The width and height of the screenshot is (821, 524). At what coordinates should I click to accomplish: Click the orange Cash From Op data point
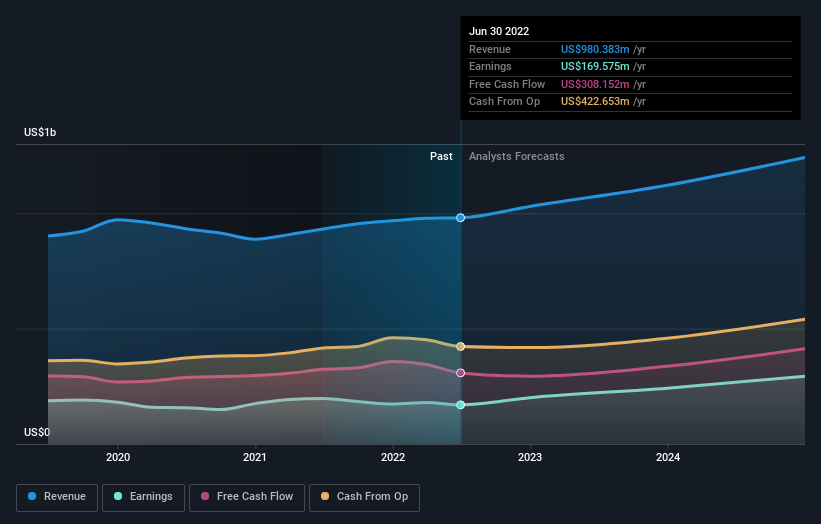pyautogui.click(x=460, y=347)
